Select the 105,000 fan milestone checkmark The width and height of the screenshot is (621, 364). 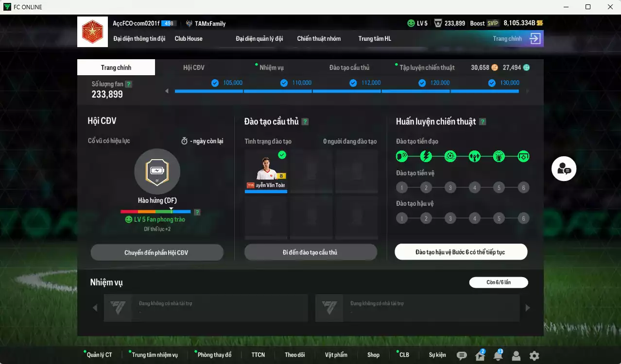(x=215, y=83)
